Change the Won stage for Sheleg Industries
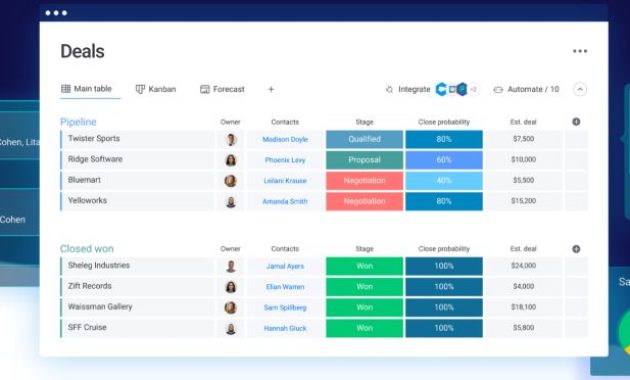The height and width of the screenshot is (380, 630). [364, 266]
